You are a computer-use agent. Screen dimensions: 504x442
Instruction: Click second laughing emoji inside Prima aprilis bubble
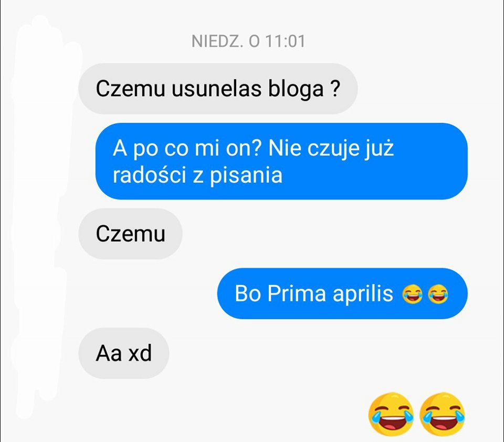coord(438,294)
